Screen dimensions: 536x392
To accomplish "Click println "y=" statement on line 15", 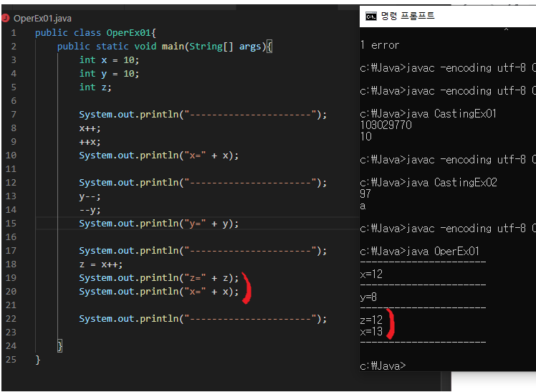I will click(x=159, y=224).
